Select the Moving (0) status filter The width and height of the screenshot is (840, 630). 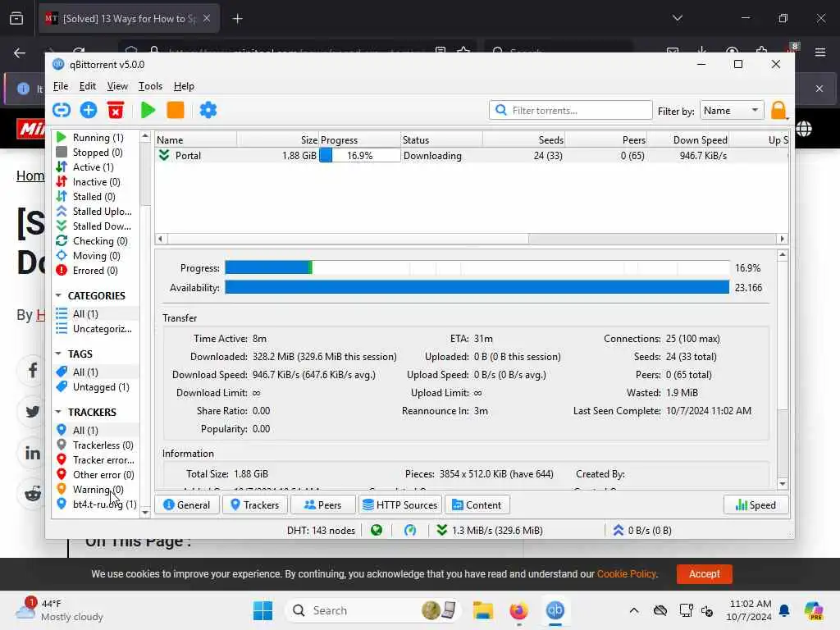97,256
